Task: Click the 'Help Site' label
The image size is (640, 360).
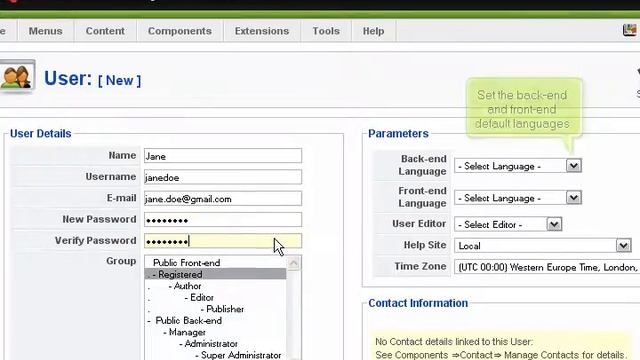Action: (x=424, y=245)
